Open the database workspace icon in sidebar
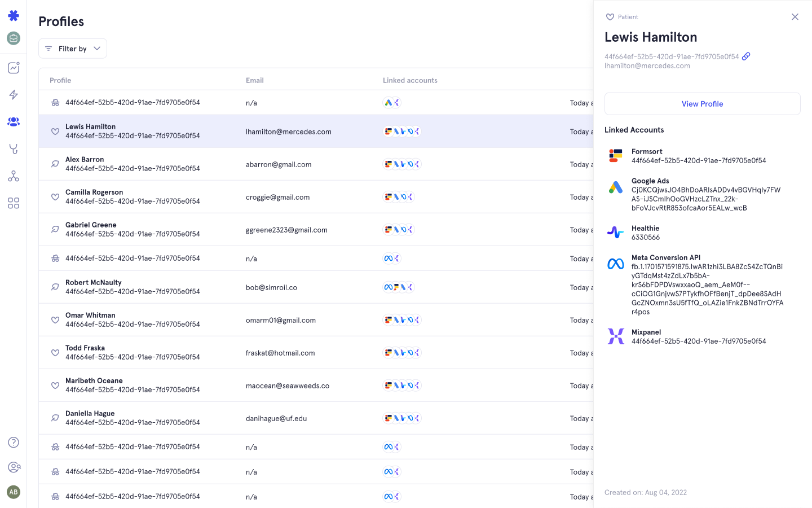The height and width of the screenshot is (508, 812). coord(14,38)
